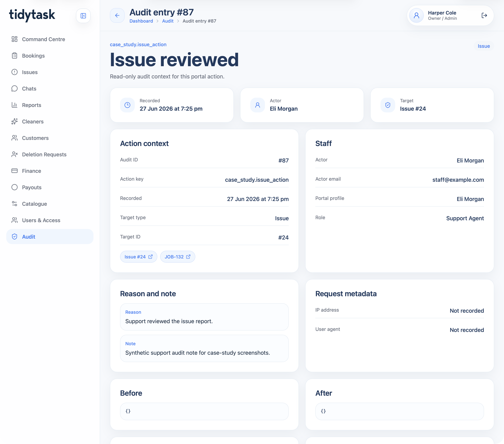Select Reports from the sidebar

(x=50, y=105)
